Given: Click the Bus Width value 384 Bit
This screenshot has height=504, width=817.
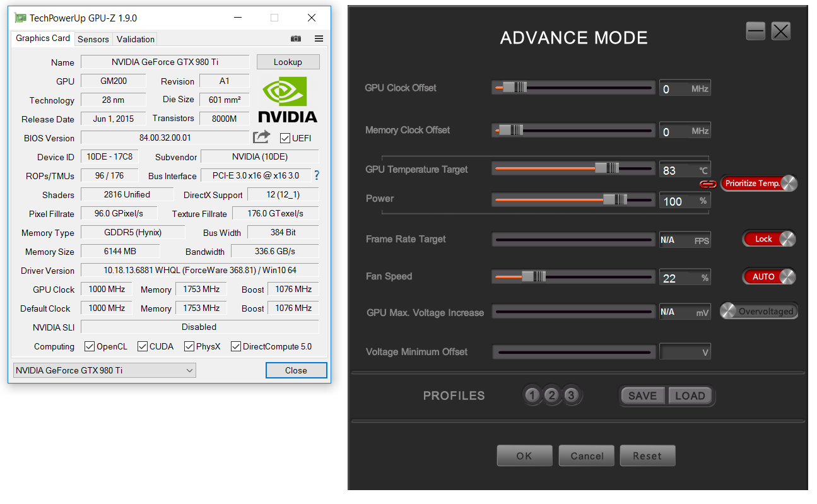Looking at the screenshot, I should click(x=283, y=232).
